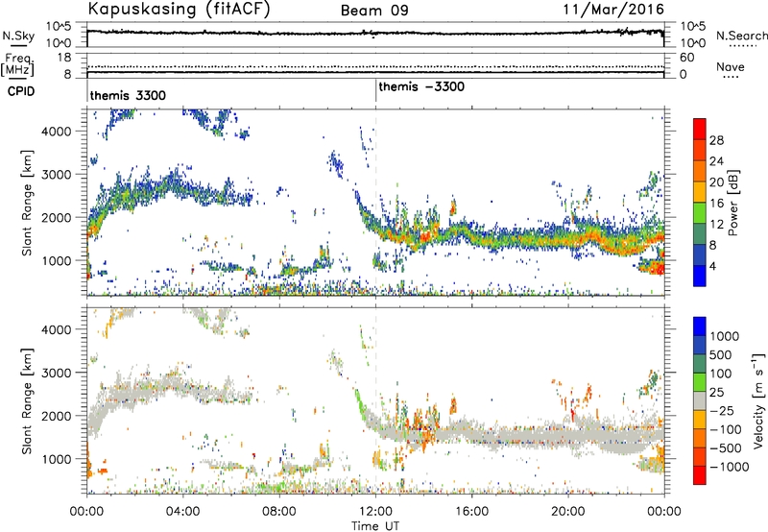Click the '16' power colorbar tick
The height and width of the screenshot is (532, 768).
click(716, 204)
